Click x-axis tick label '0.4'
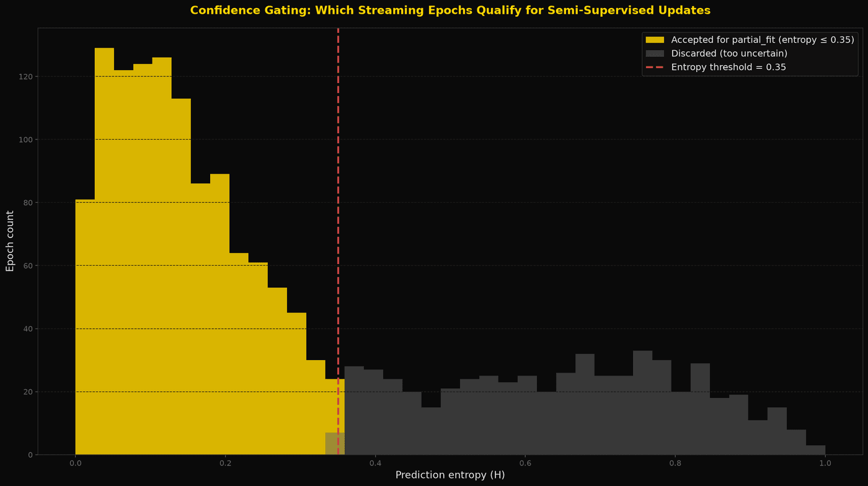This screenshot has width=868, height=486. point(375,463)
